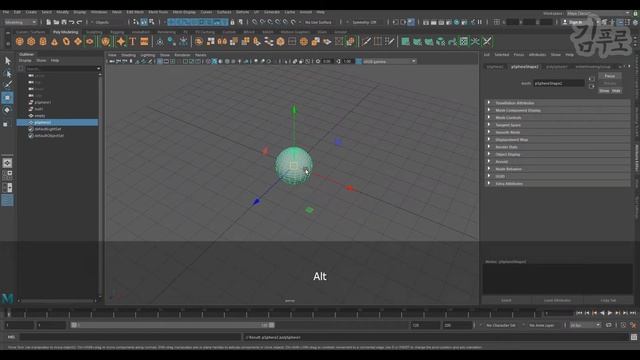640x360 pixels.
Task: Open the Workspace Maya Classic dropdown
Action: click(598, 13)
